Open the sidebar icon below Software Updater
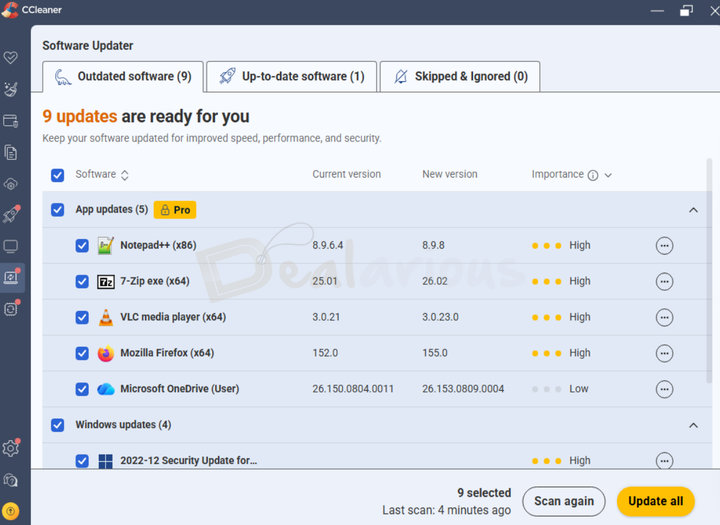720x525 pixels. (11, 308)
